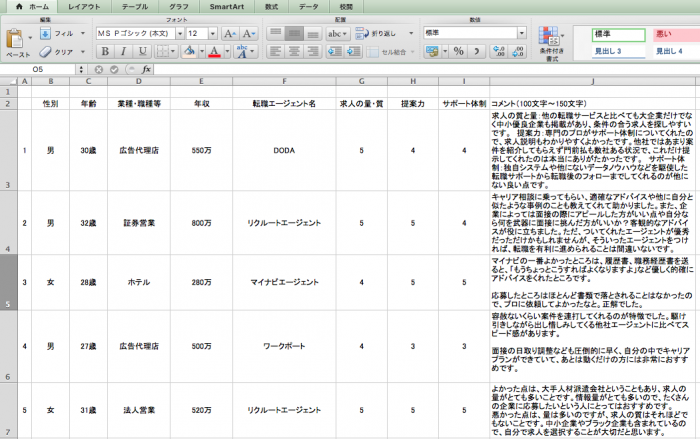Click the cell borders icon
The width and height of the screenshot is (700, 439).
tap(162, 51)
